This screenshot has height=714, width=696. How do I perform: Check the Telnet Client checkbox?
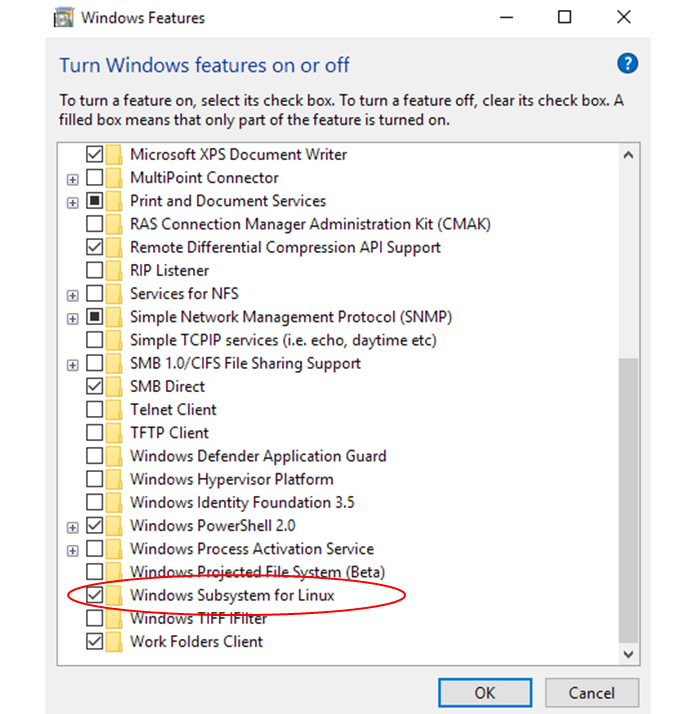tap(94, 409)
